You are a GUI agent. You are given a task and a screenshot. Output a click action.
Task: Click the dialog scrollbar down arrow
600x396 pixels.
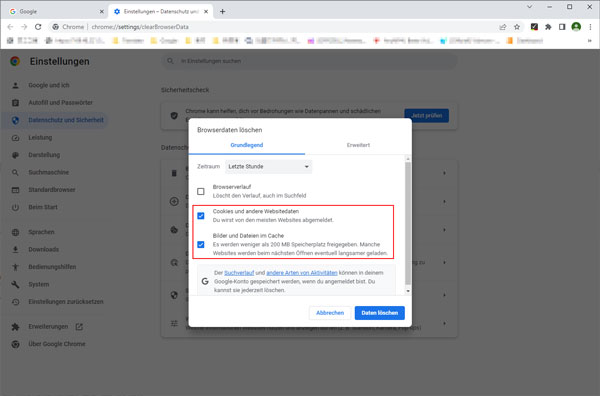tap(408, 291)
